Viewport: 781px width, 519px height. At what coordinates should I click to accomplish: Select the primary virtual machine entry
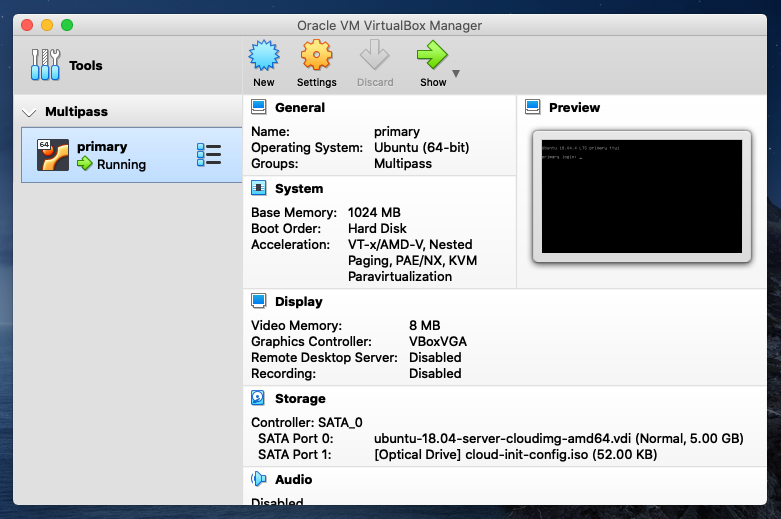(x=120, y=155)
